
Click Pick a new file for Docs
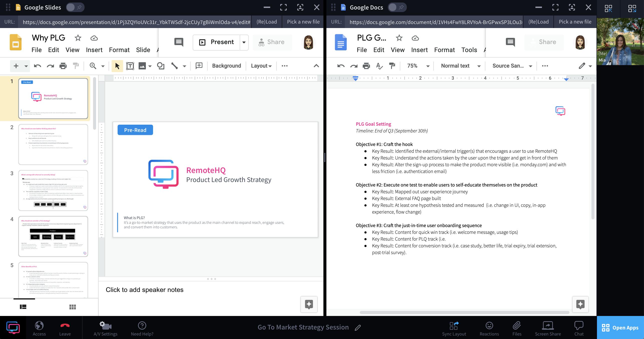tap(575, 22)
